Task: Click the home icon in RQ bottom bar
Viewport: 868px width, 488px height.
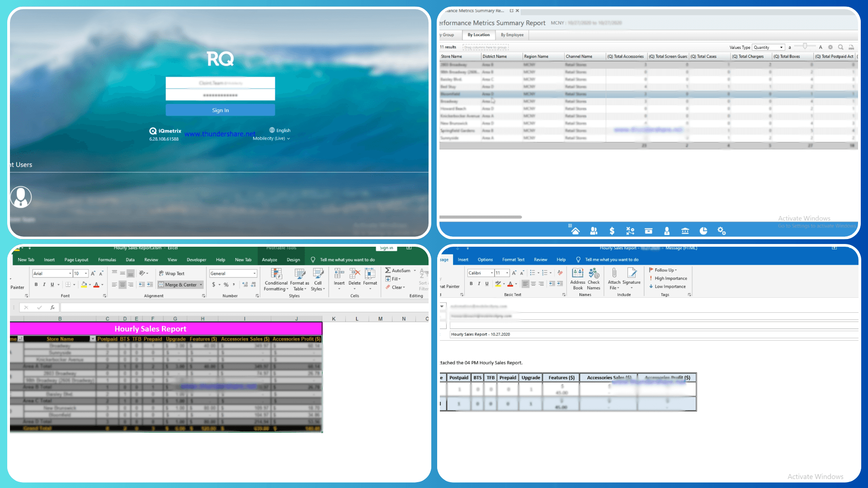Action: pos(575,231)
